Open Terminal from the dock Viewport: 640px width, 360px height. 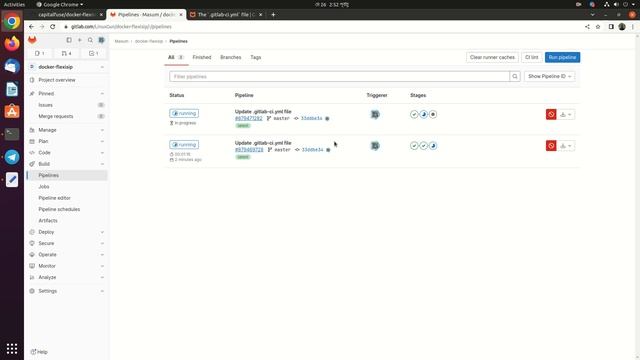point(12,134)
